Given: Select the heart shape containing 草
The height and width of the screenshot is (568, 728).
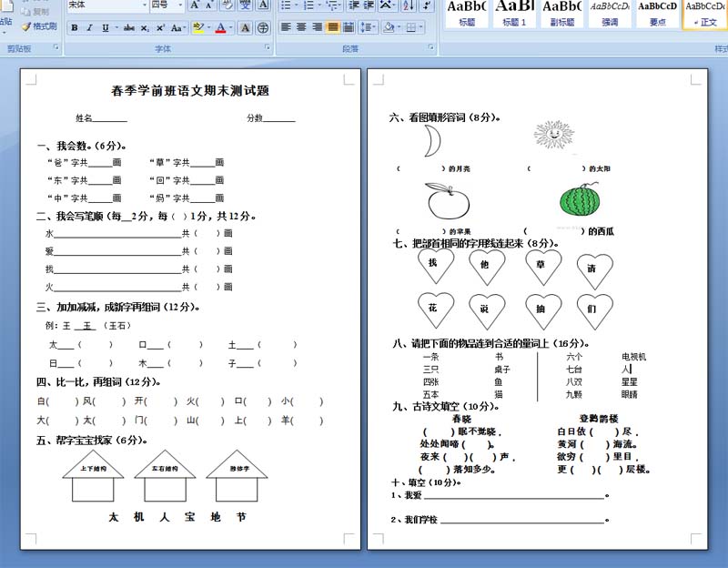Looking at the screenshot, I should tap(543, 267).
